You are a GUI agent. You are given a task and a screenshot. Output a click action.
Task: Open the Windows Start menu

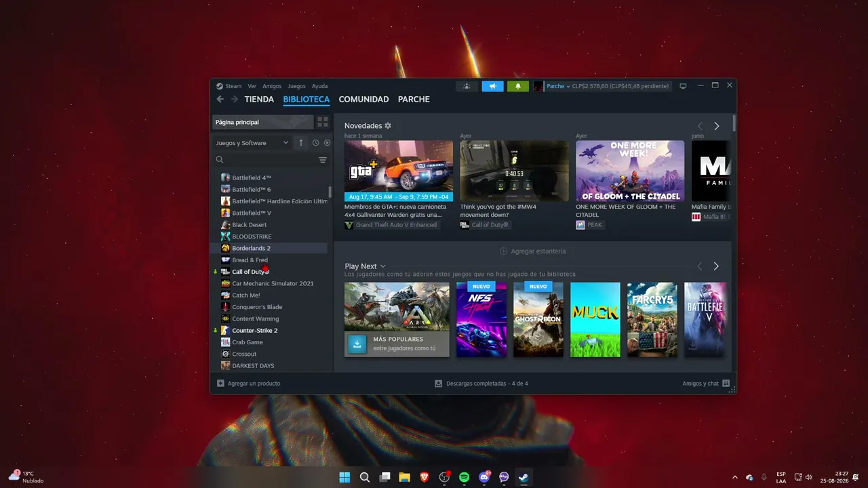[344, 477]
